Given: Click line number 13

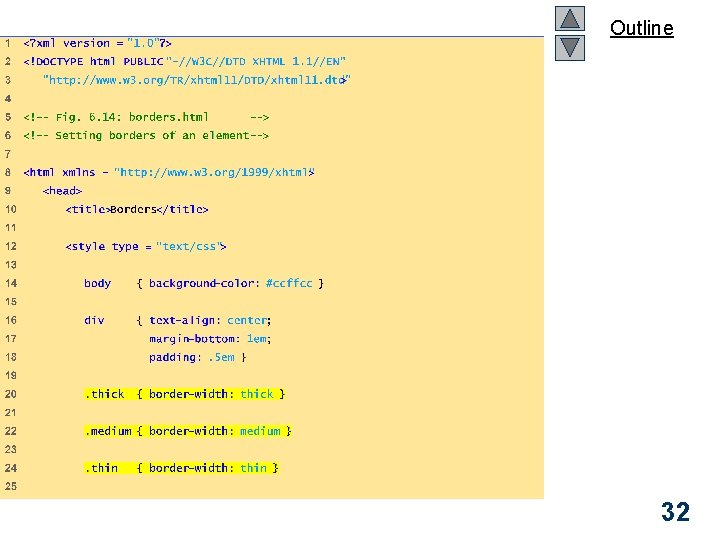Looking at the screenshot, I should pyautogui.click(x=11, y=265).
